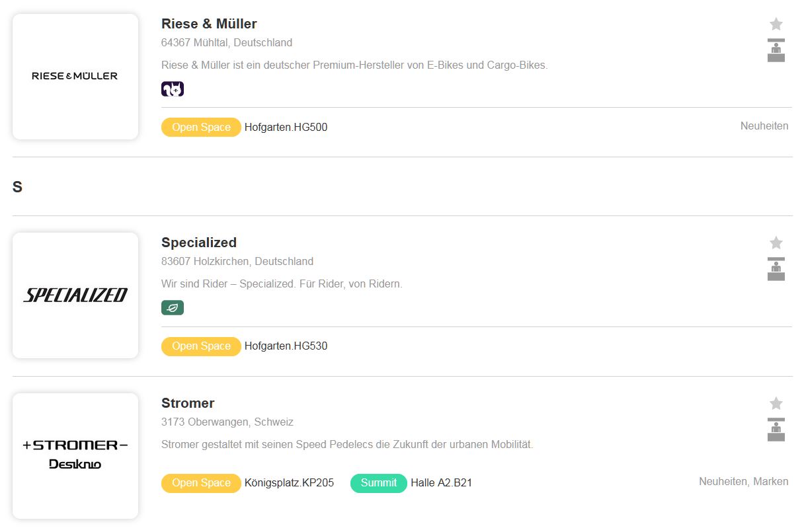Screen dimensions: 802x532
Task: Open the Riese & Müller logo thumbnail
Action: click(x=75, y=77)
